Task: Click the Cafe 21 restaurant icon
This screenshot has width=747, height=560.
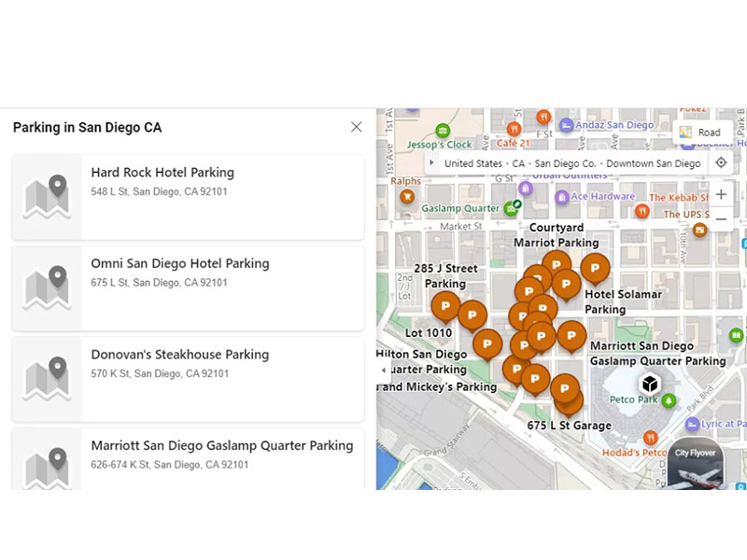Action: tap(513, 129)
